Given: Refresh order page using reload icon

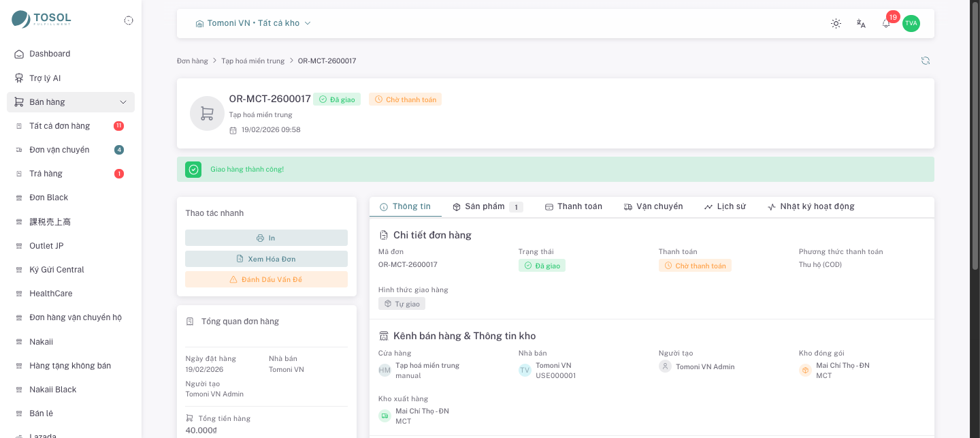Looking at the screenshot, I should point(926,61).
